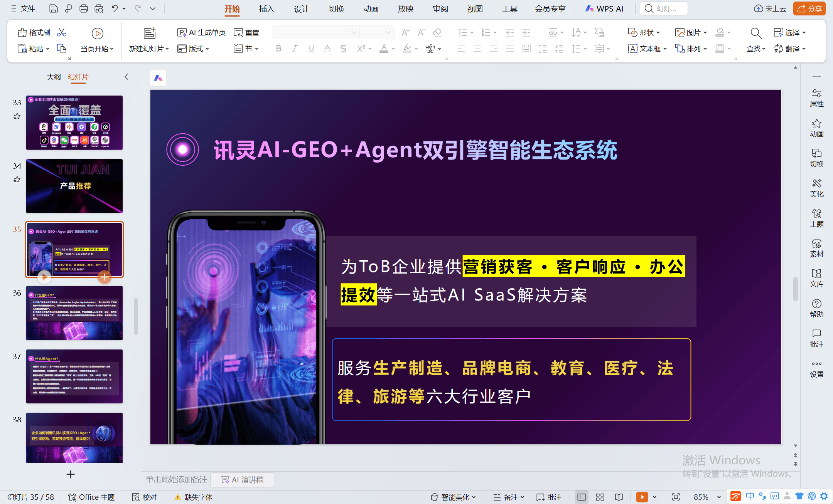The height and width of the screenshot is (504, 833).
Task: Click the scissors cut icon
Action: [62, 33]
